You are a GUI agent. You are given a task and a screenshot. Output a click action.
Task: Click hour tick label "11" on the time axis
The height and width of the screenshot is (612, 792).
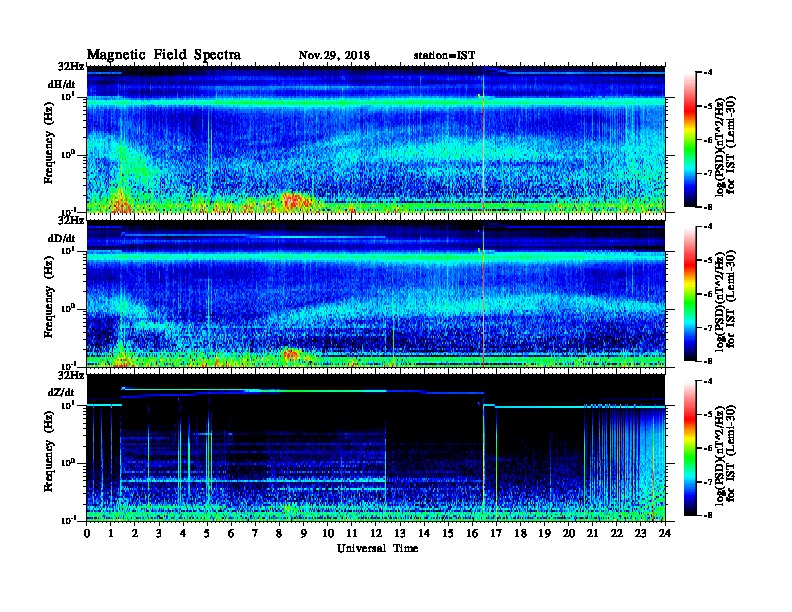pos(352,533)
